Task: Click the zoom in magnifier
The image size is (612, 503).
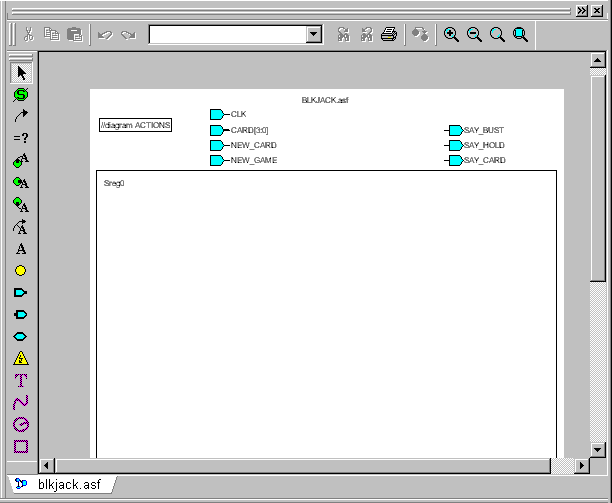Action: coord(451,35)
